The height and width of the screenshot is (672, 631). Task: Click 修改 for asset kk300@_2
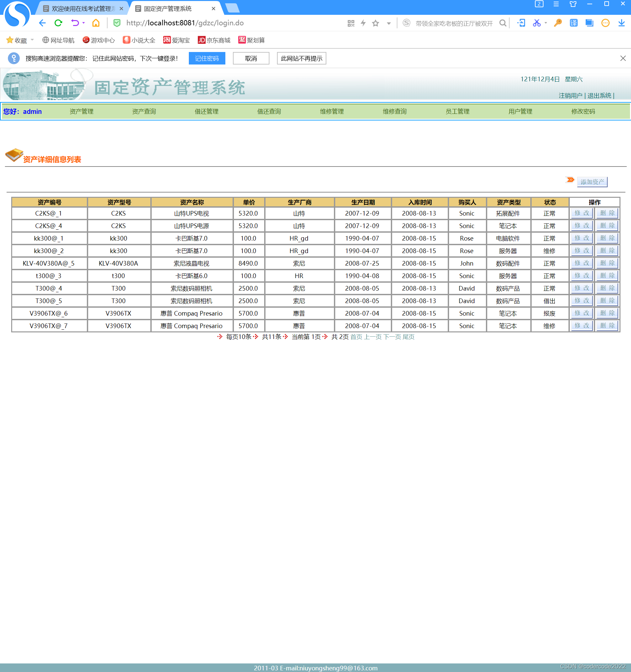click(x=582, y=250)
